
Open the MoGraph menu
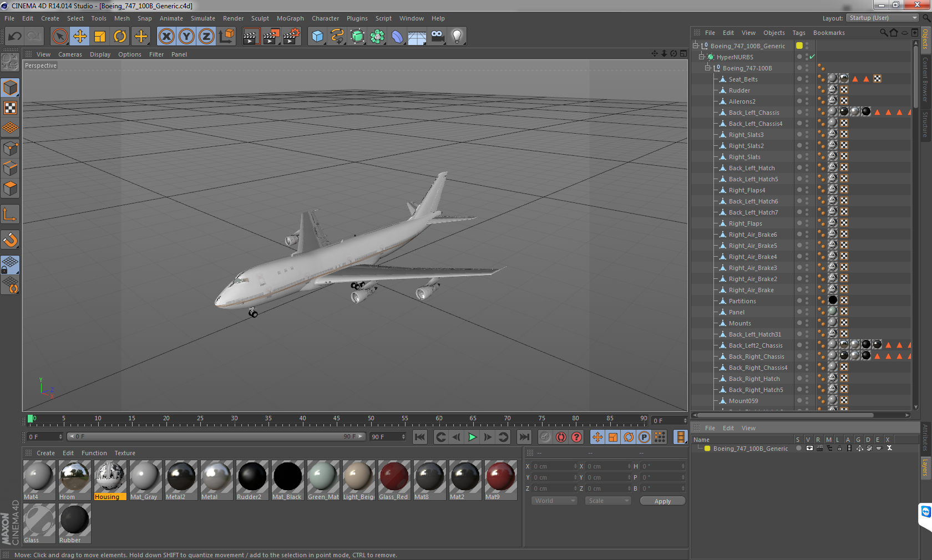pyautogui.click(x=290, y=18)
